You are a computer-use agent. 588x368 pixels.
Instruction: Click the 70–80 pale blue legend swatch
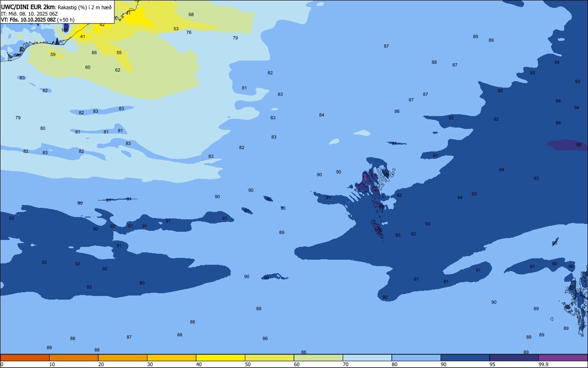click(x=367, y=357)
